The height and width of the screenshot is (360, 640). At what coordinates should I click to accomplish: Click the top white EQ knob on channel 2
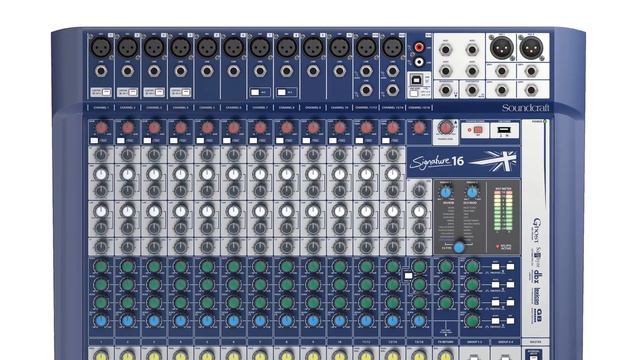[x=127, y=174]
